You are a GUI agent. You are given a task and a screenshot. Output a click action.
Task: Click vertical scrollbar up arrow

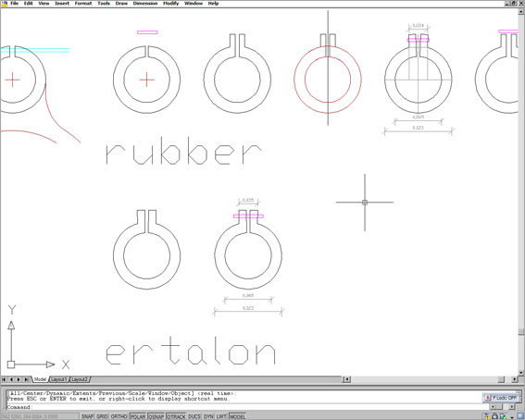click(x=521, y=11)
